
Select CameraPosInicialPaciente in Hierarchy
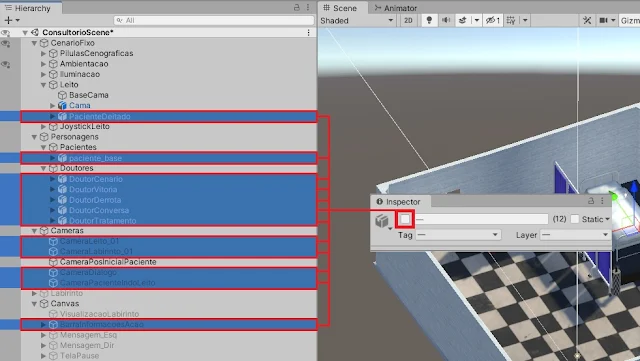click(x=108, y=262)
